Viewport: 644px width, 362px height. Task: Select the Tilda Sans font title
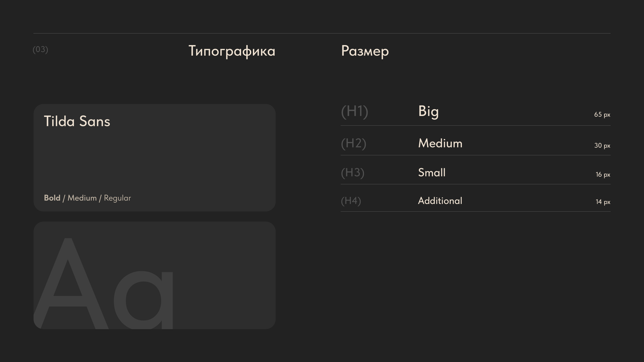[x=77, y=121]
